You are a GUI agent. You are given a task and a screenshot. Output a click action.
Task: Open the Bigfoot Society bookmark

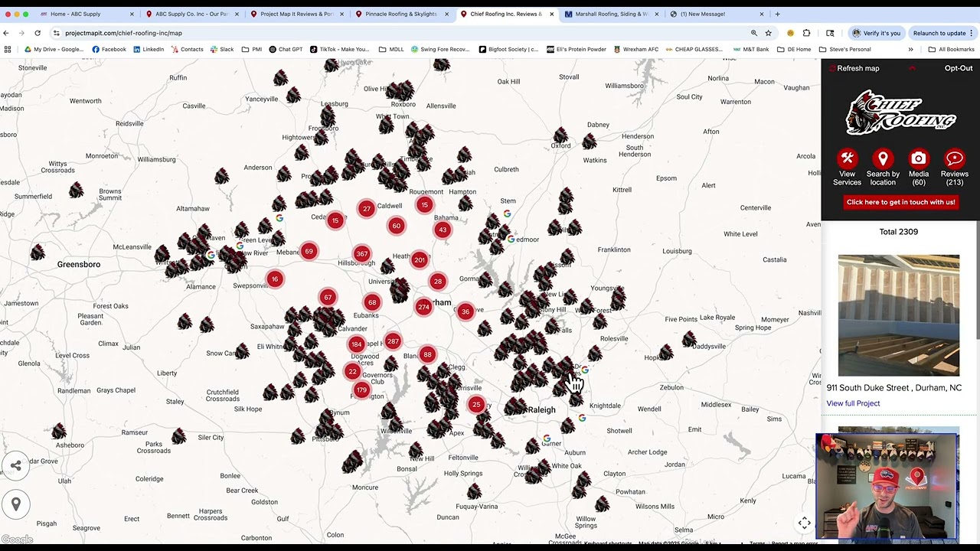click(x=508, y=49)
